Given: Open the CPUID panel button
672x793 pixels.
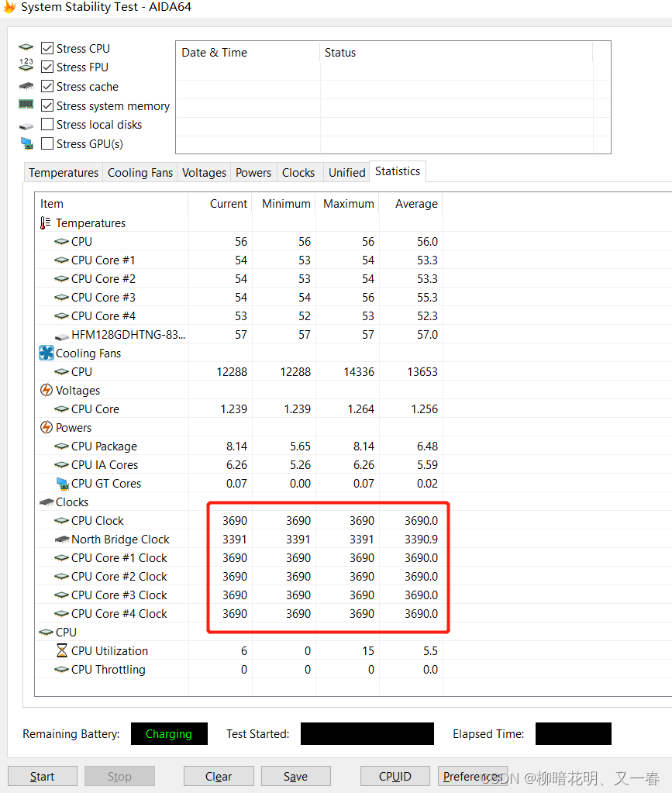Looking at the screenshot, I should tap(395, 776).
